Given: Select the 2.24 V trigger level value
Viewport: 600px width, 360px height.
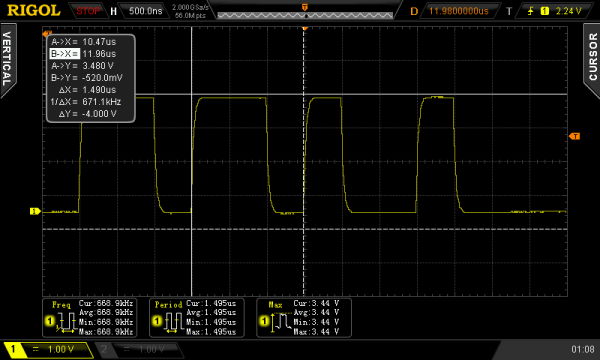Looking at the screenshot, I should point(568,11).
